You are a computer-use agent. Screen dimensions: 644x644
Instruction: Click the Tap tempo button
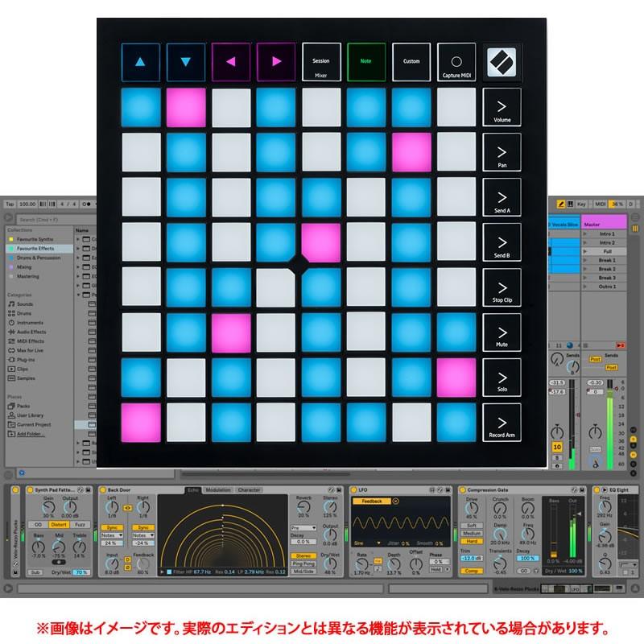[x=9, y=204]
